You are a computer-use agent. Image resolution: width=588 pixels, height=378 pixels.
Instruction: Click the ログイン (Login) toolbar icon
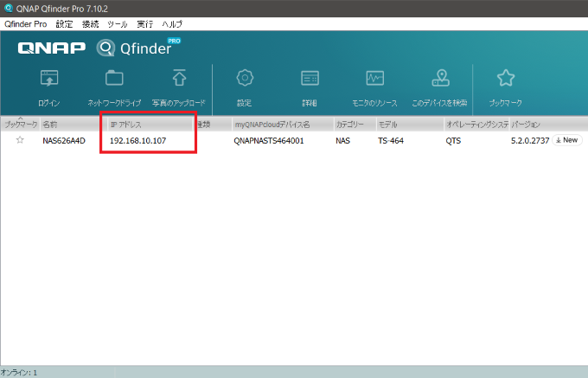(49, 79)
